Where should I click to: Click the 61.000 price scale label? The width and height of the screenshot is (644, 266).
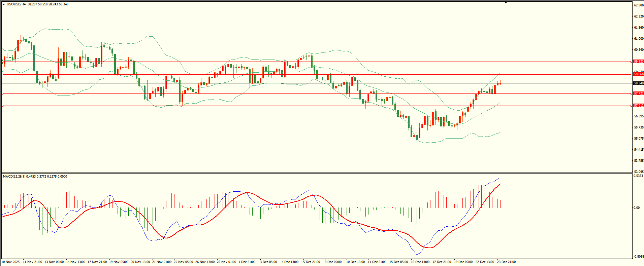point(639,39)
